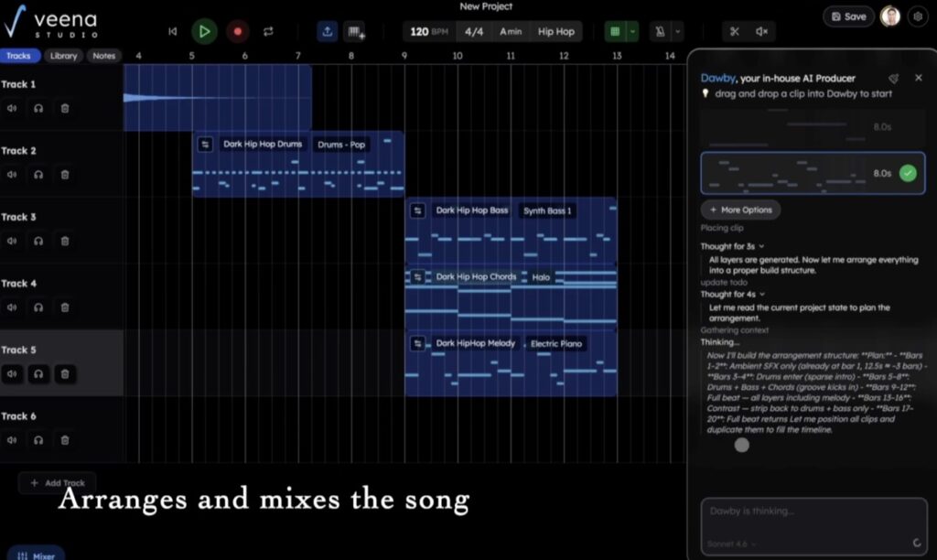This screenshot has height=560, width=937.
Task: Click the More Options button
Action: click(x=740, y=210)
